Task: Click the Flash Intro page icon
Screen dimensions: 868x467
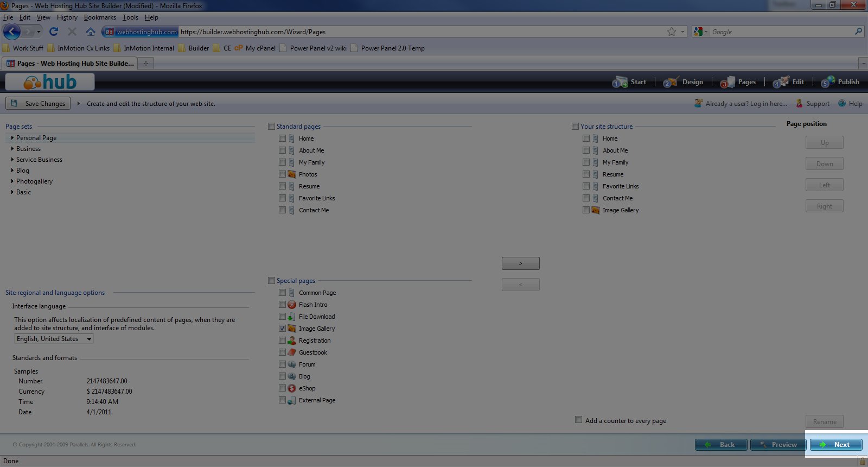Action: click(x=292, y=305)
